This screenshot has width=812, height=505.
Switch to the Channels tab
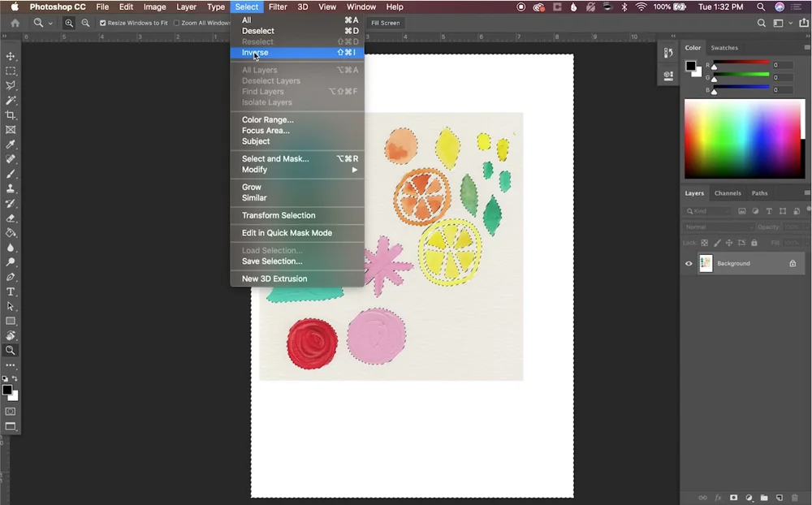tap(728, 193)
